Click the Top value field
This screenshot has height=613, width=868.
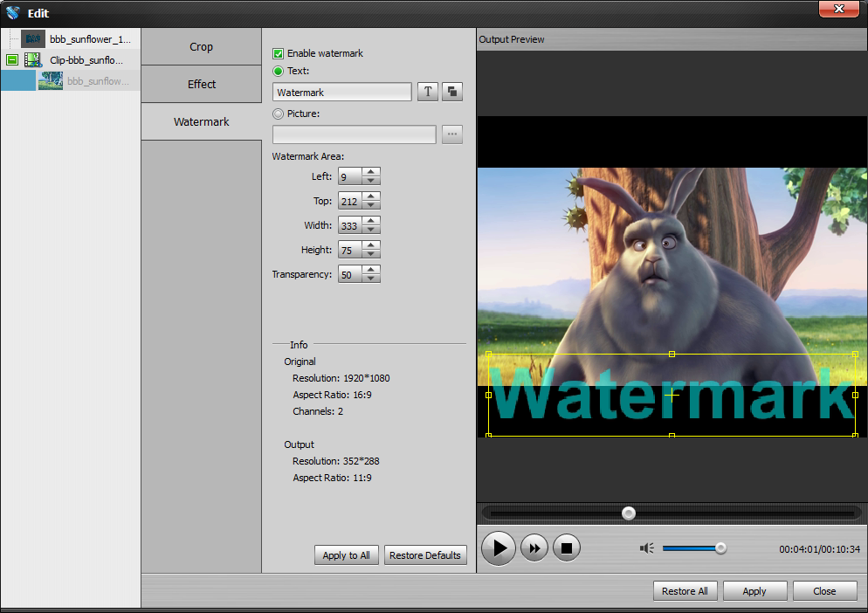click(x=350, y=201)
